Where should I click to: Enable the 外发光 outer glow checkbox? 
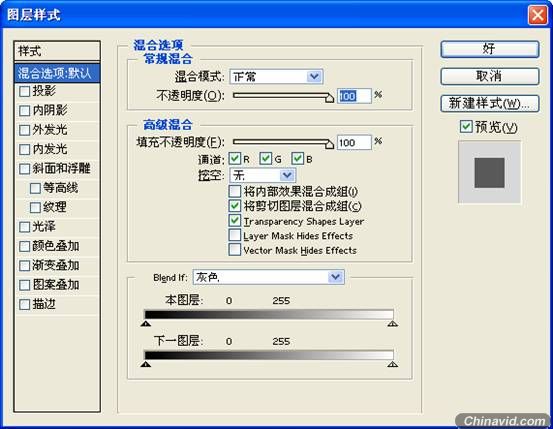24,130
